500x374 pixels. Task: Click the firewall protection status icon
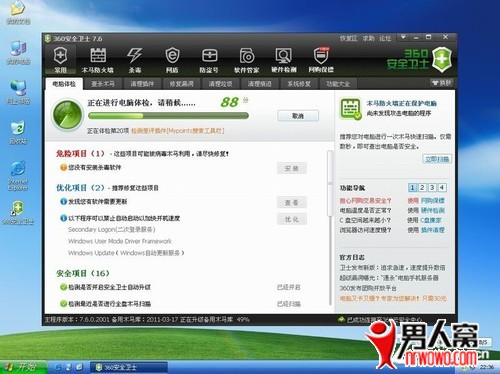pos(350,109)
